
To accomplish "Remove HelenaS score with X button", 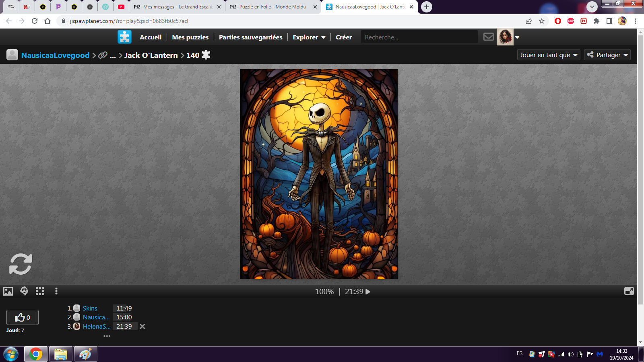I will pyautogui.click(x=142, y=327).
